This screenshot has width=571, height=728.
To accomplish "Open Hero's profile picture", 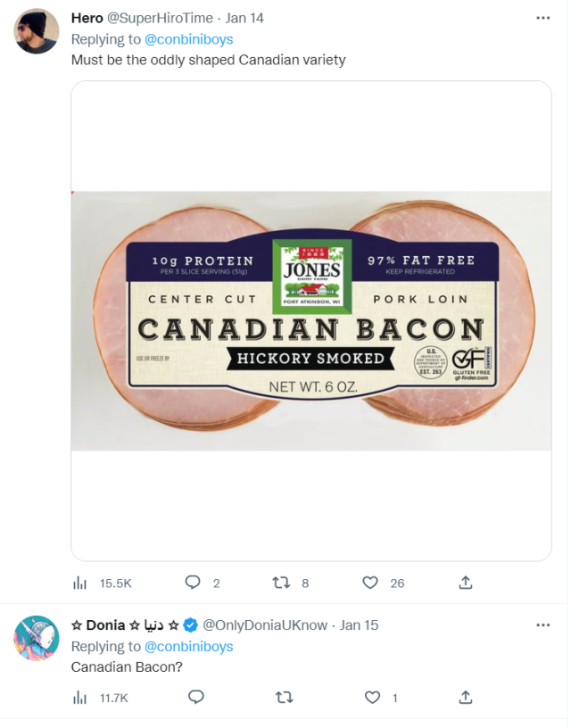I will coord(37,31).
